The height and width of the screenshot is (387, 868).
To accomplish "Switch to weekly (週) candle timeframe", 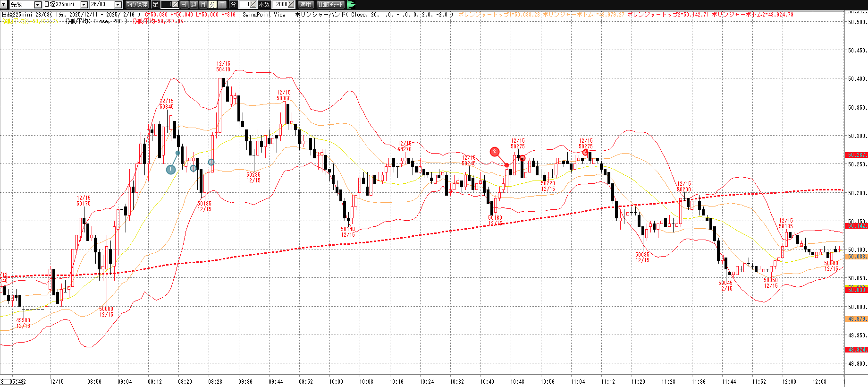I will [x=194, y=4].
